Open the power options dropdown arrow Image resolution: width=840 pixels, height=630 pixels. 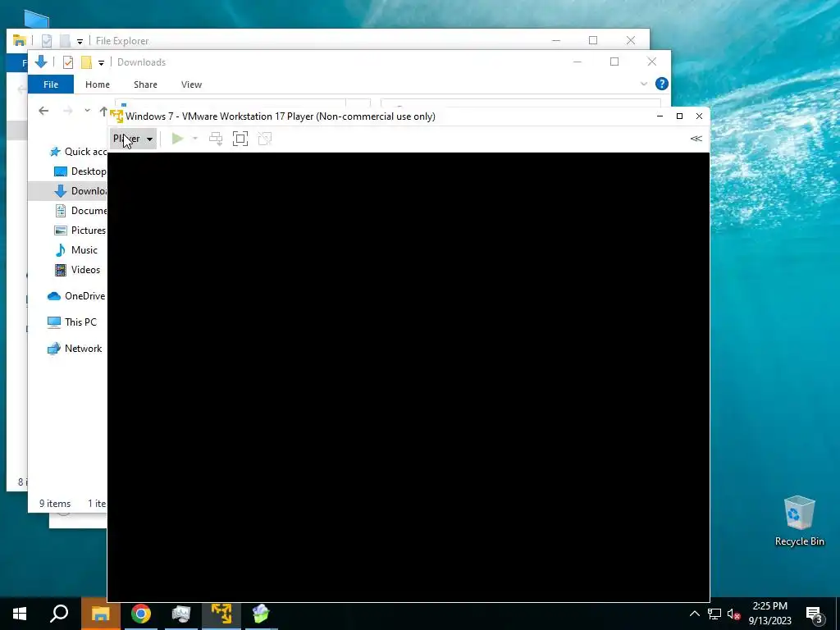(195, 139)
